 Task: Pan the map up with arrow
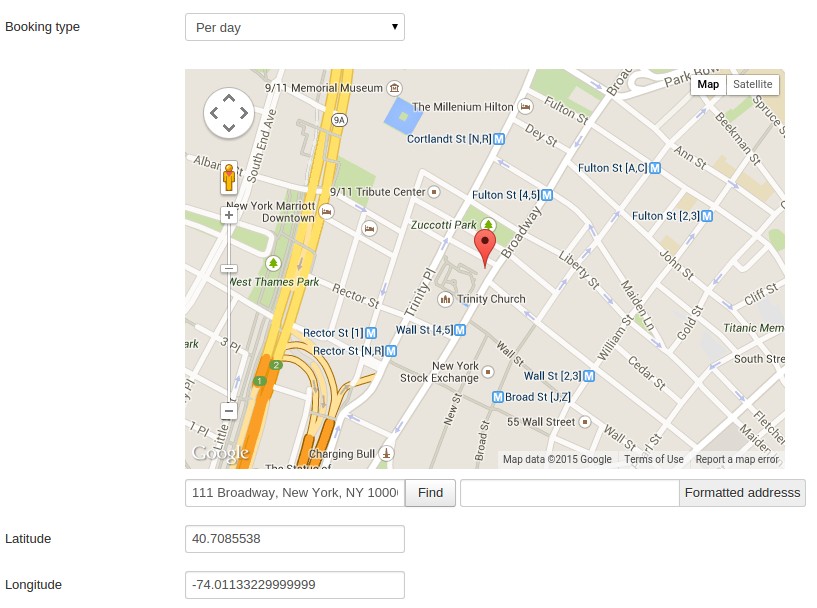(229, 98)
